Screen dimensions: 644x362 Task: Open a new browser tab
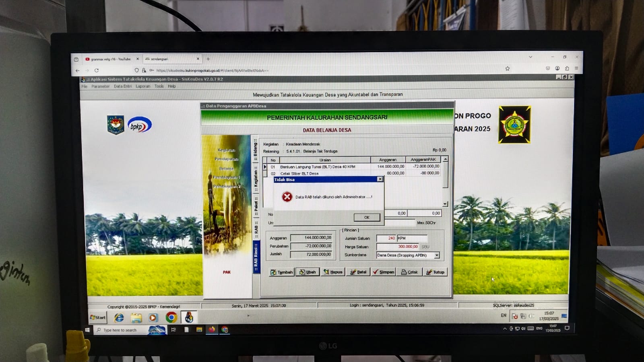[x=208, y=59]
